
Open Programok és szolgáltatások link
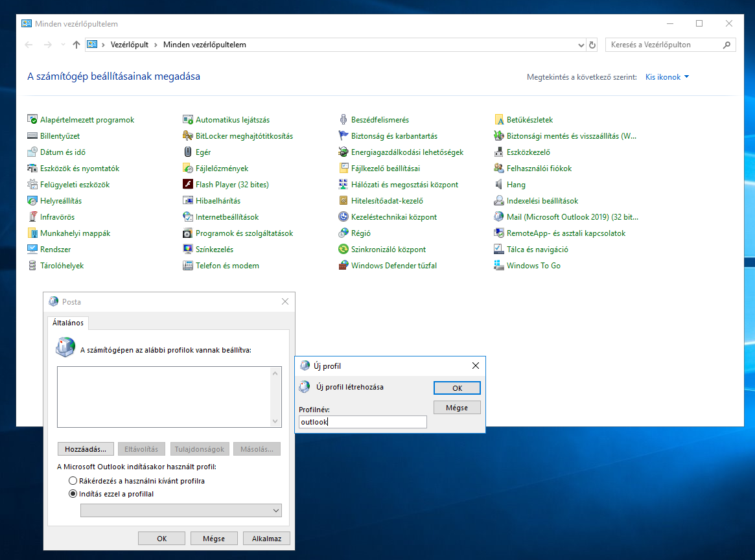click(x=244, y=233)
